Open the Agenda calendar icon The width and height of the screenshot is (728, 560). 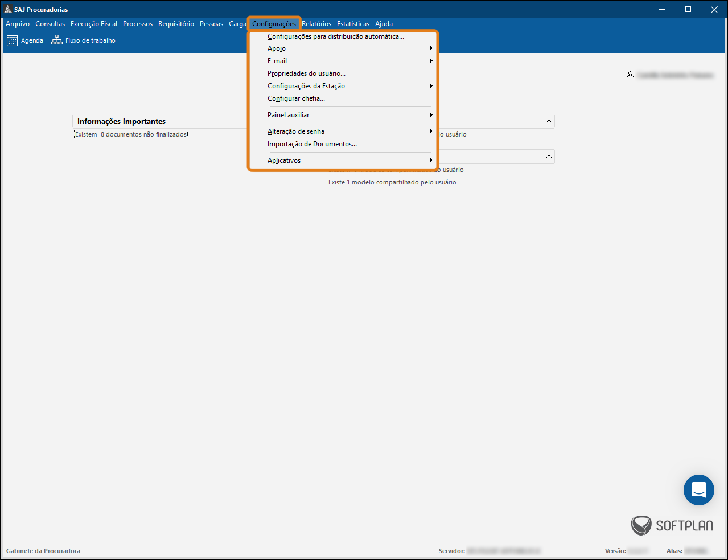tap(13, 40)
